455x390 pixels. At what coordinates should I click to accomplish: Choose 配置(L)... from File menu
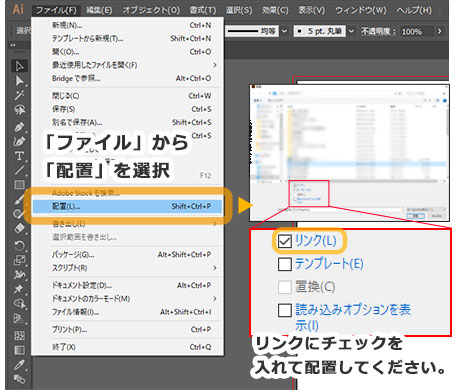point(127,206)
